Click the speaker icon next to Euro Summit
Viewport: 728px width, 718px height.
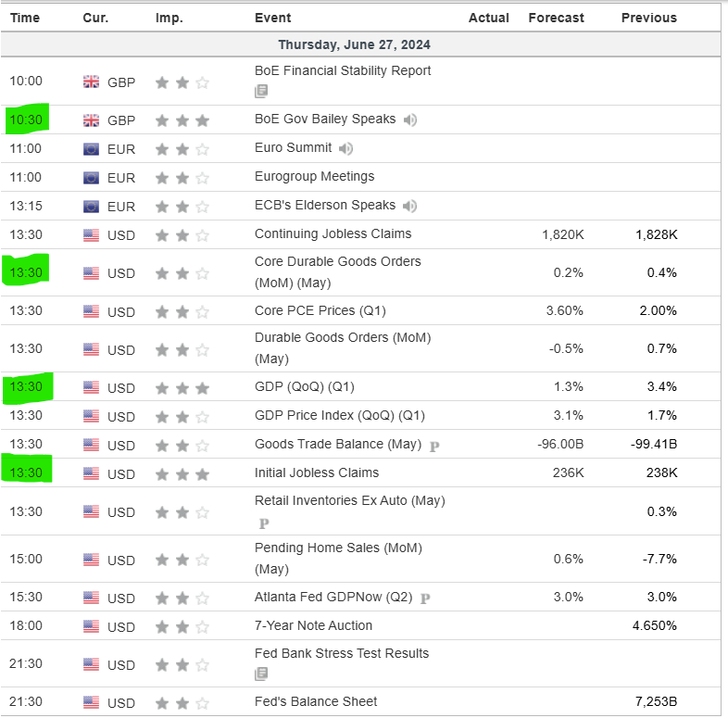[346, 148]
